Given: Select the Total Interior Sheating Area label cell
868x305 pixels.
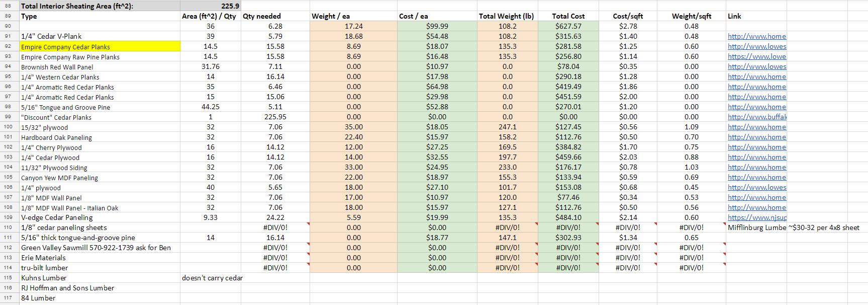Looking at the screenshot, I should 100,6.
